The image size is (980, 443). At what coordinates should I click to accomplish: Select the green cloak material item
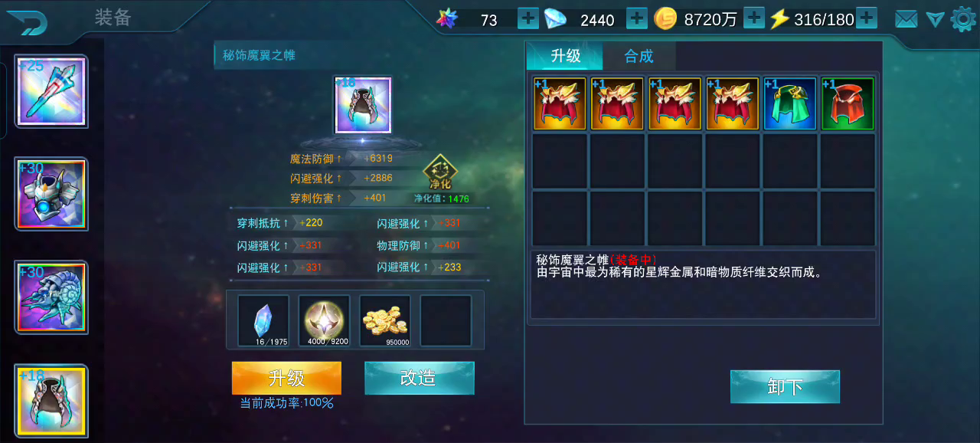[x=789, y=103]
